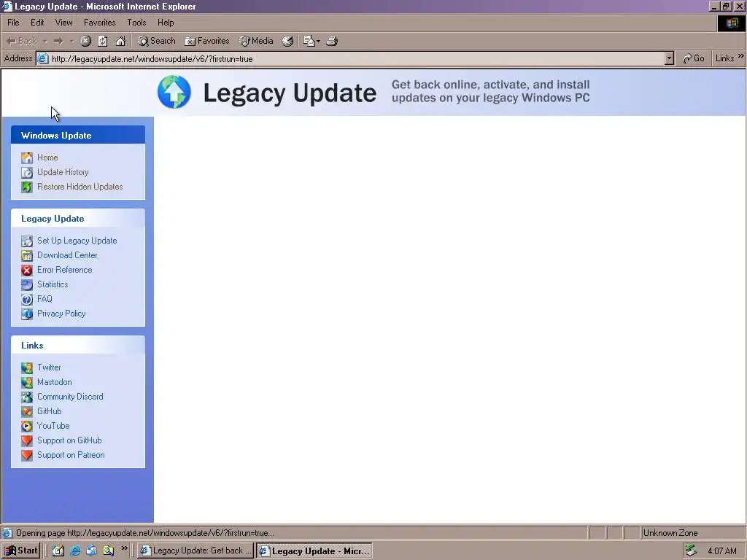Open the Help menu
747x560 pixels.
166,23
